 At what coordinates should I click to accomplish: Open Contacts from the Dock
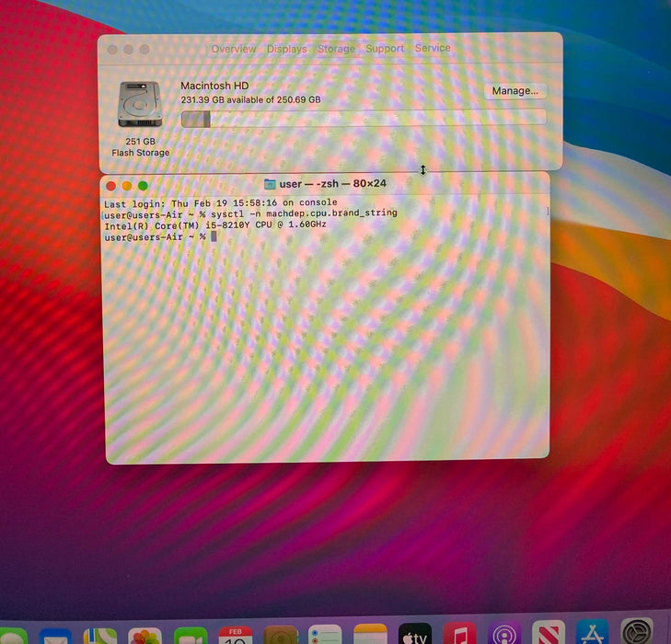281,635
